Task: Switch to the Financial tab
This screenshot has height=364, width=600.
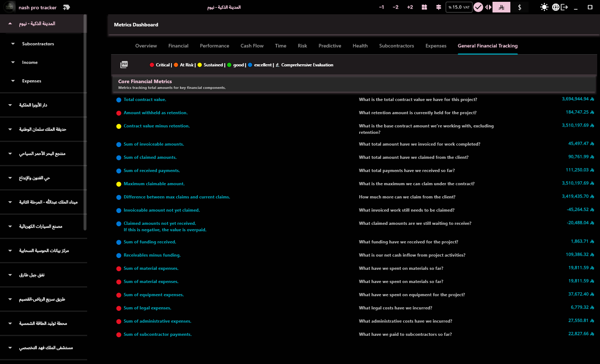Action: pos(178,46)
